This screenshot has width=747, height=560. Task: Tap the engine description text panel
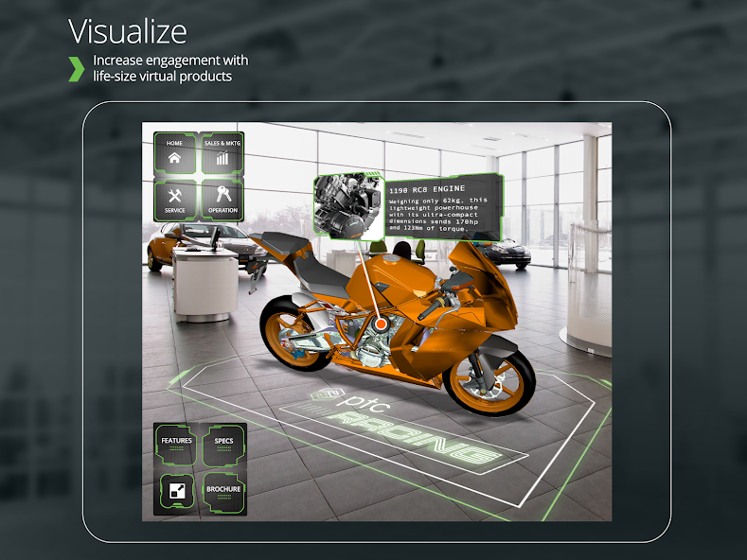click(443, 207)
